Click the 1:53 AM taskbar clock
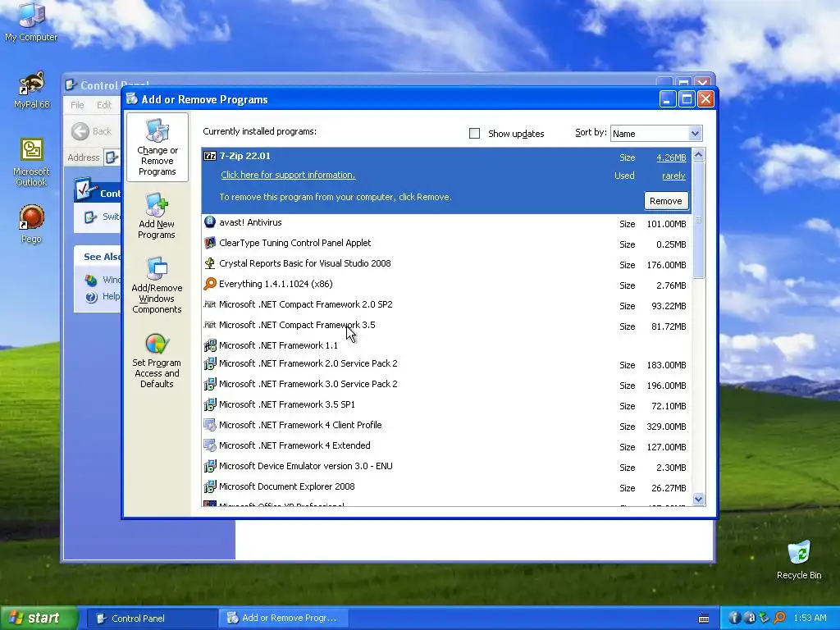The image size is (840, 630). click(x=810, y=619)
